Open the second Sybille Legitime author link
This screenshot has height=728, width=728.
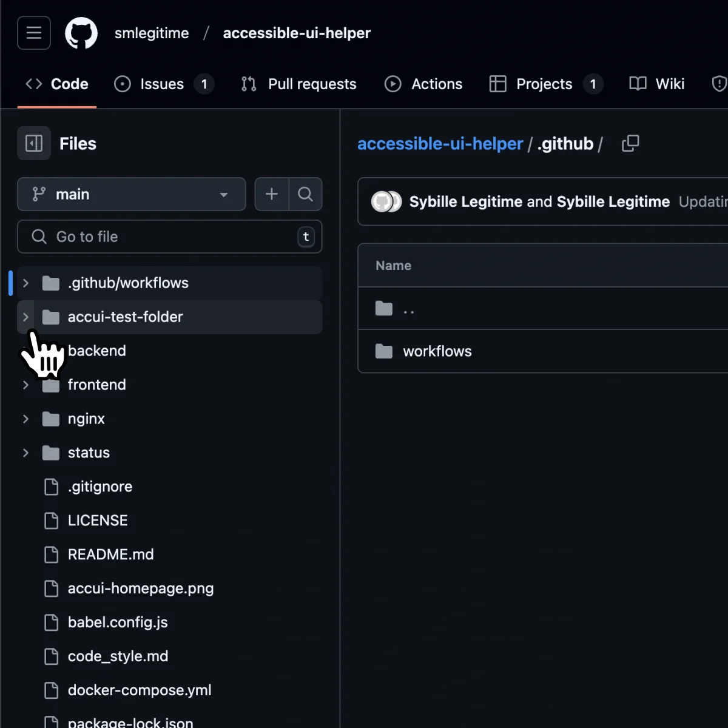pyautogui.click(x=613, y=201)
